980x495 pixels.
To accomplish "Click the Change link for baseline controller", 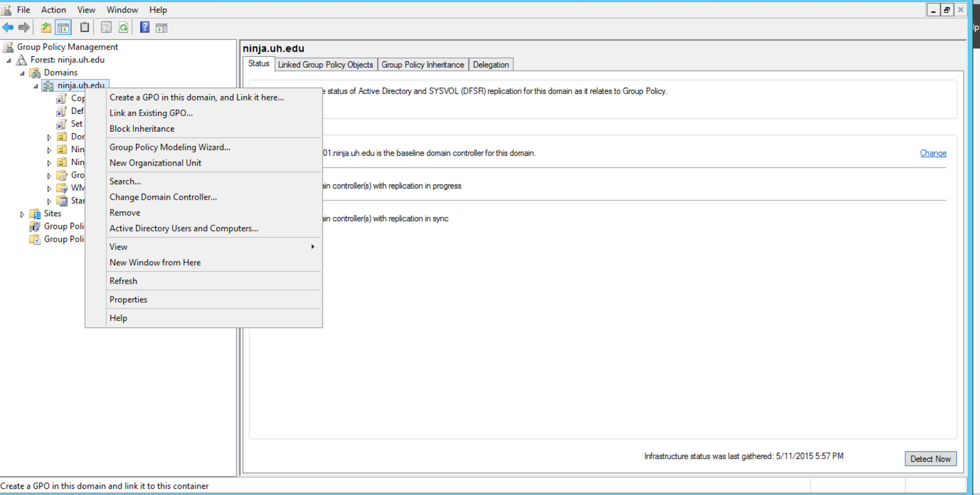I will click(x=933, y=153).
